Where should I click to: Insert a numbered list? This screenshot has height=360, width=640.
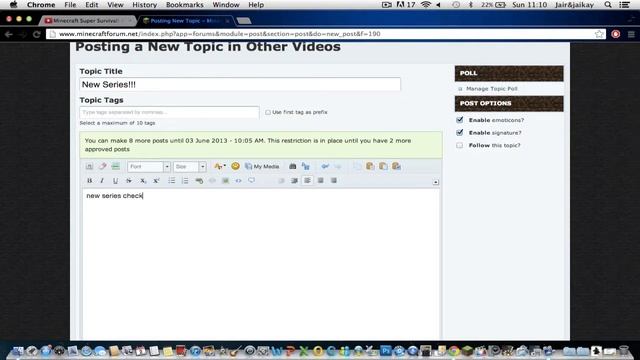(185, 180)
